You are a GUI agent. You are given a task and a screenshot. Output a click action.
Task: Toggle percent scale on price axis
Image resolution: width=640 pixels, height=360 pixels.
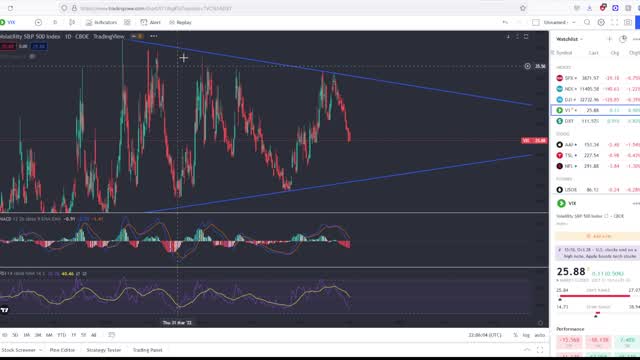(516, 335)
